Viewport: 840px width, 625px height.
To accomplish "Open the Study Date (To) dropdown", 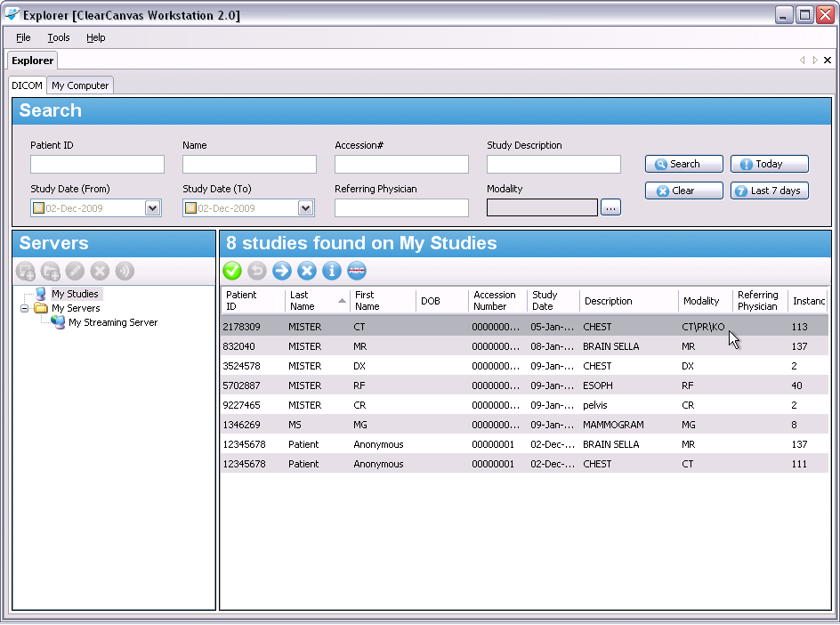I will pos(305,208).
